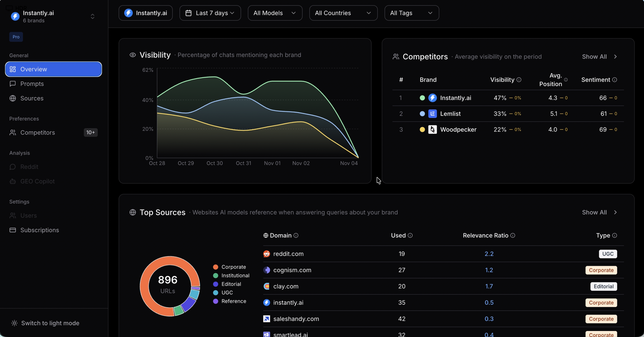Click the Competitors people icon in sidebar

13,132
